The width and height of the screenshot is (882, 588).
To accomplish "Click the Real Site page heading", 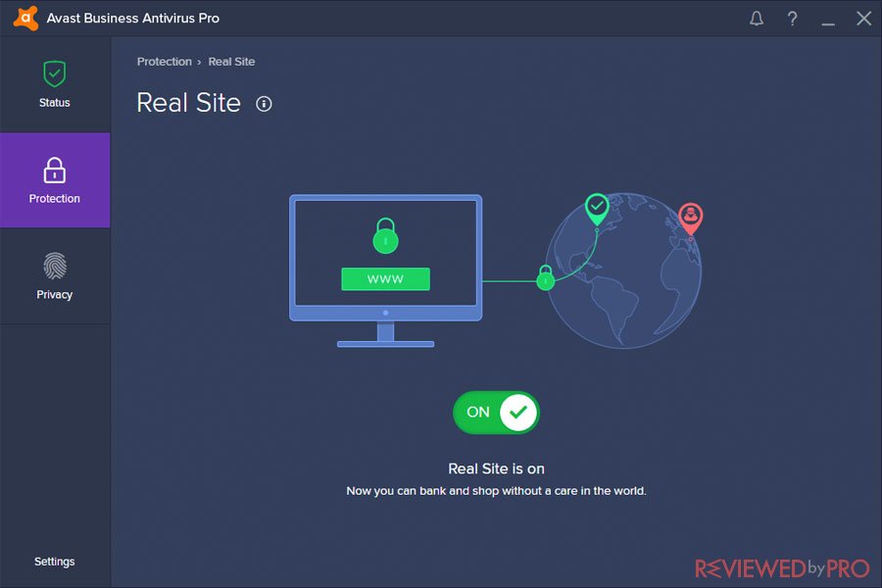I will coord(188,103).
